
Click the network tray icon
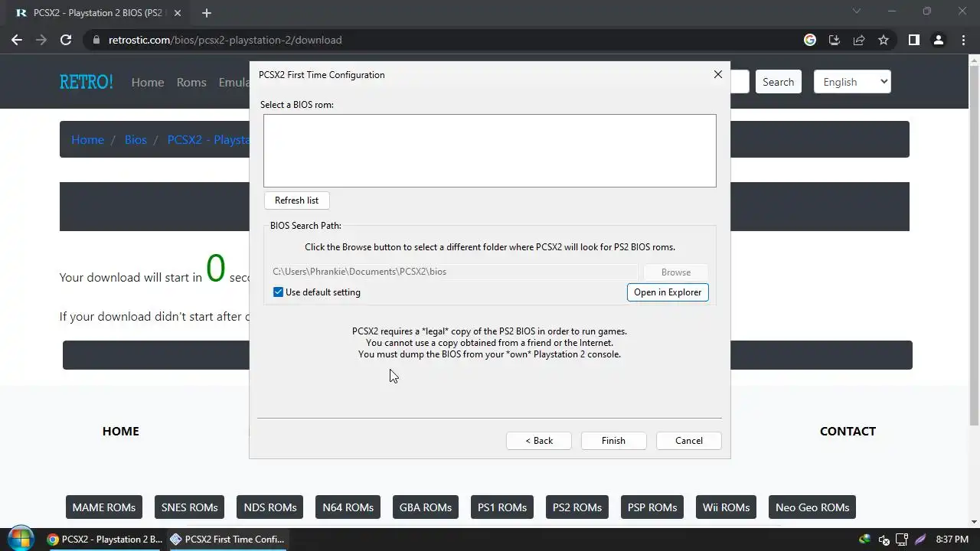[902, 540]
